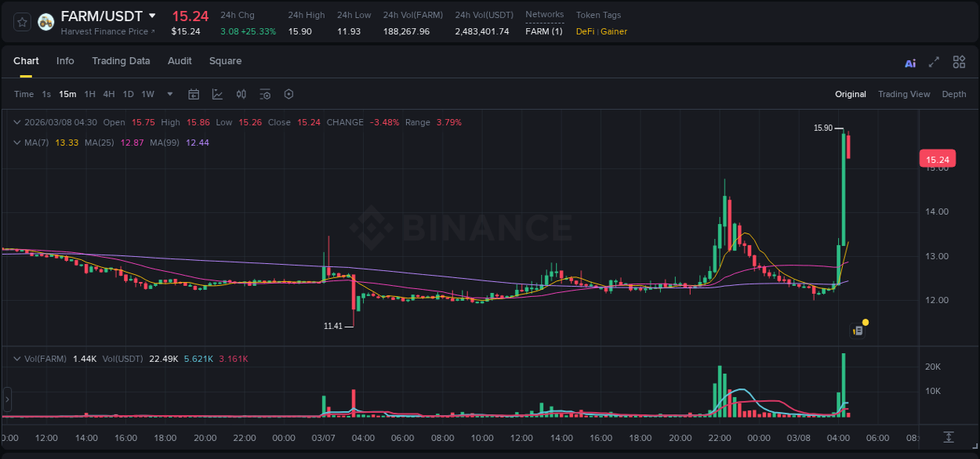Open the AI analysis feature

pos(909,61)
